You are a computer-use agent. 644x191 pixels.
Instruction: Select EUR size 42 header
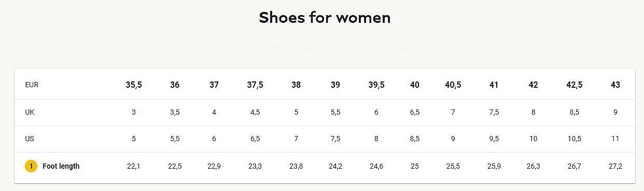click(x=534, y=85)
